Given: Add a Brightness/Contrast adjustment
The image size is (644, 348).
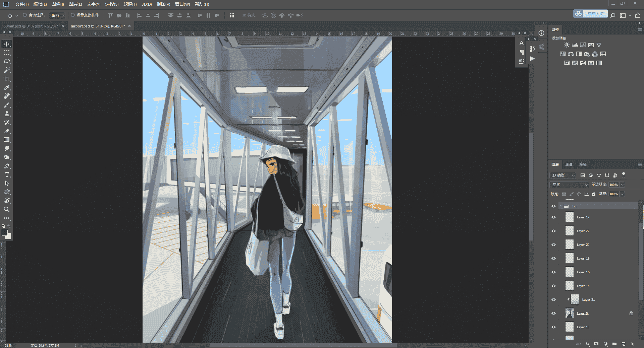Looking at the screenshot, I should (x=567, y=45).
